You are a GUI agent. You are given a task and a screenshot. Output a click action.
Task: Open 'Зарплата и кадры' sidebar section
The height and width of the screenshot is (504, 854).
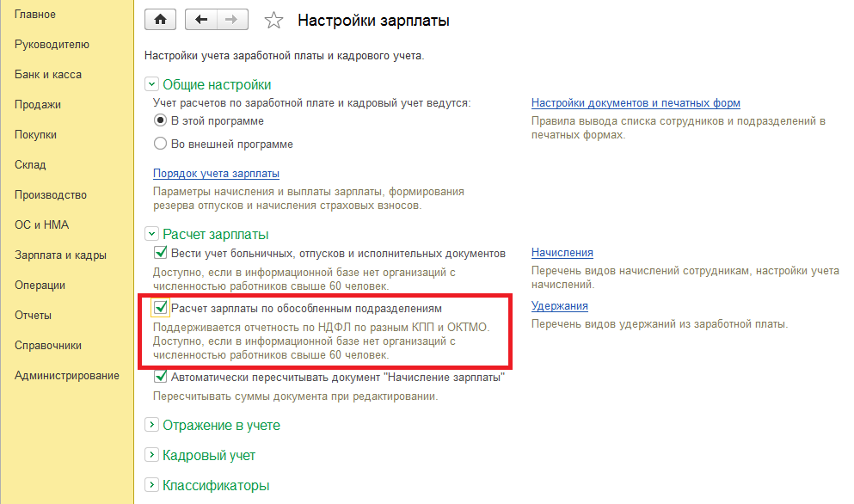coord(60,255)
